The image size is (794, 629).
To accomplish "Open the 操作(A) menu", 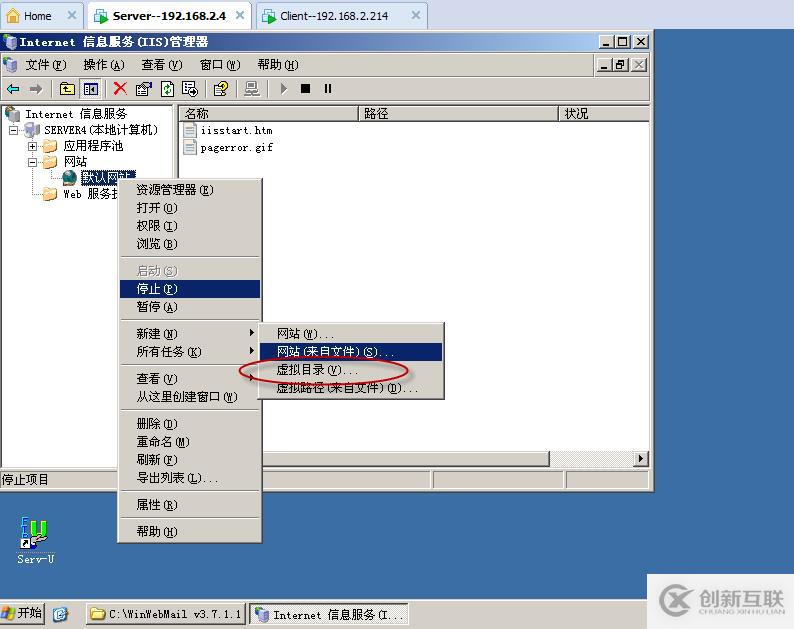I will 104,65.
